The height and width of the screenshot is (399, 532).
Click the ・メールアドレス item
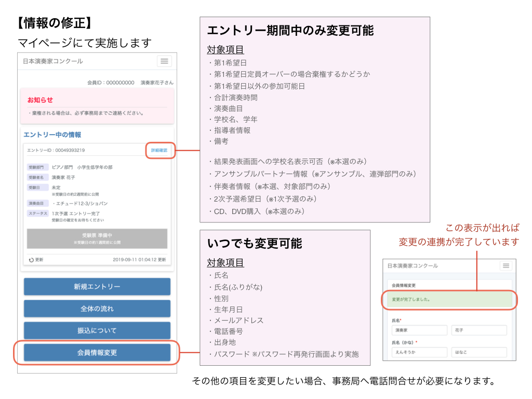(235, 320)
